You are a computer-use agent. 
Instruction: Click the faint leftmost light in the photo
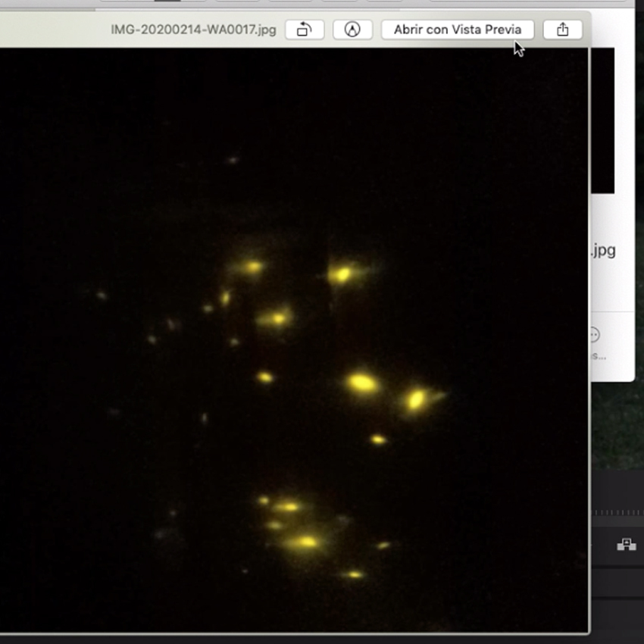coord(101,295)
